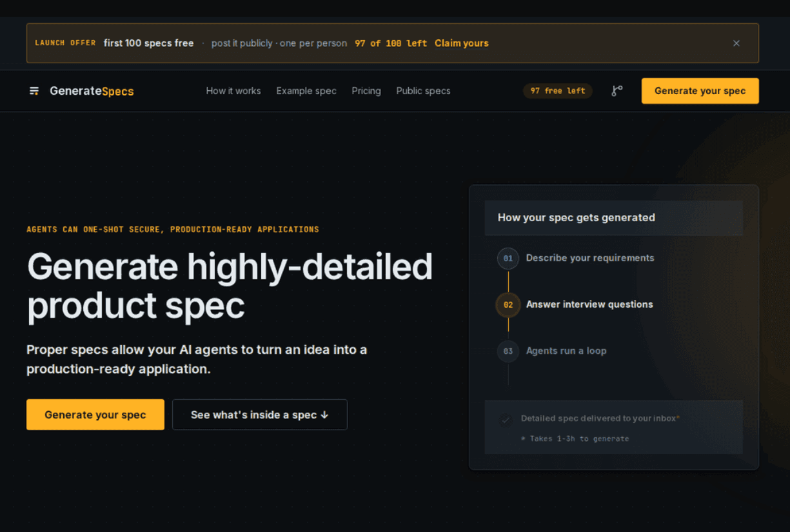Click the checkmark icon beside delivered spec
790x532 pixels.
(x=505, y=419)
